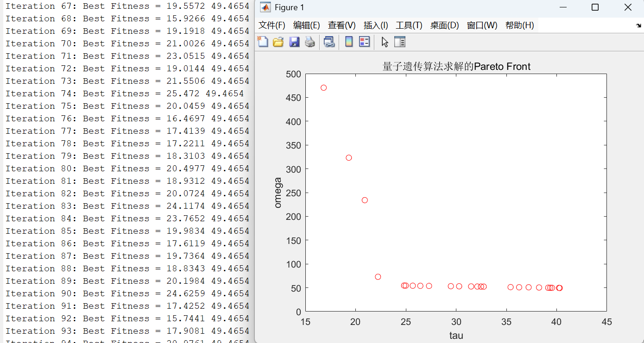Dock Figure 1 using the menu bar arrow

[x=639, y=26]
